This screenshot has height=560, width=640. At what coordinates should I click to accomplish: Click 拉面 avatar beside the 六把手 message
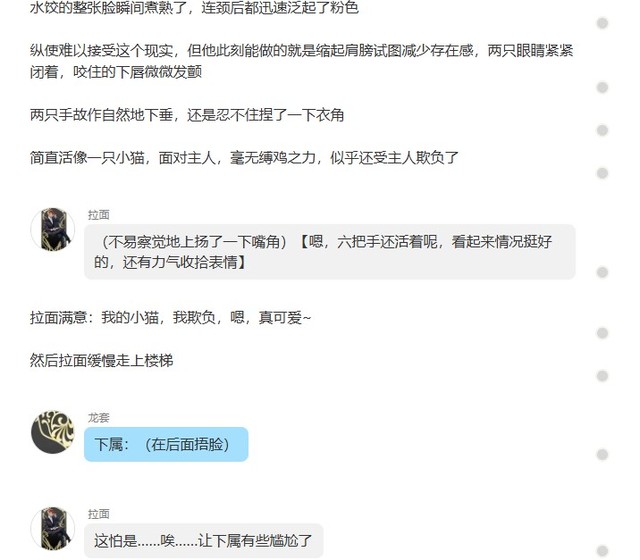tap(53, 229)
